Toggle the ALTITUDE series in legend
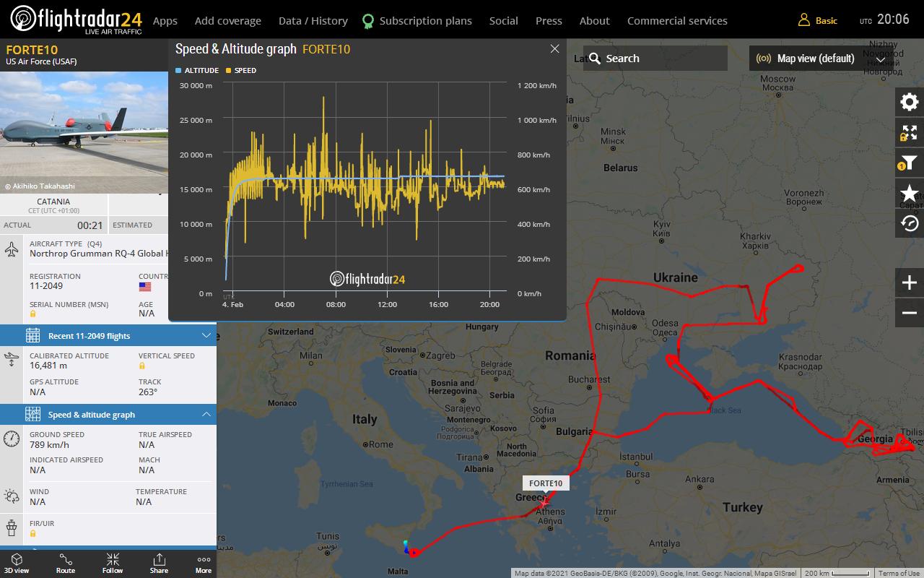924x578 pixels. 197,70
